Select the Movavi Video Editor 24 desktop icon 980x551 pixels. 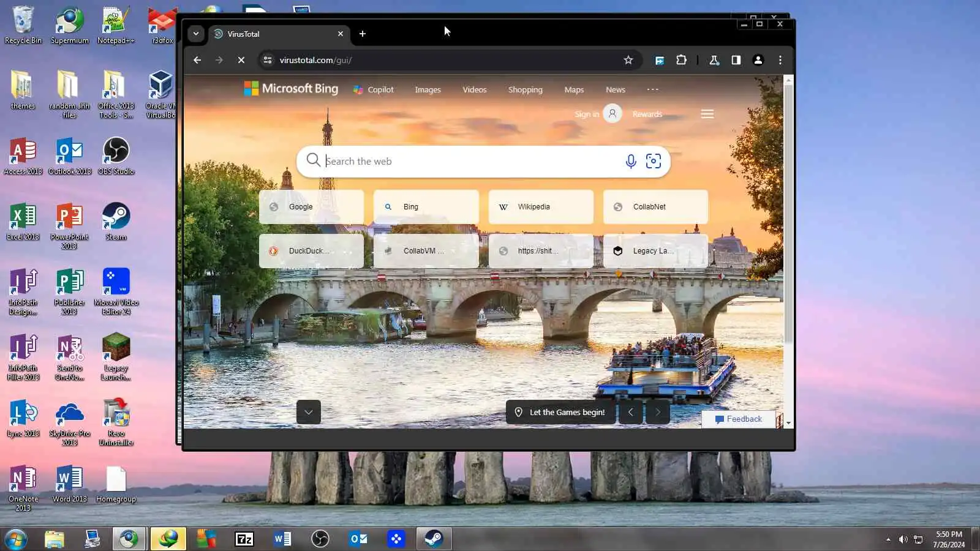point(116,292)
